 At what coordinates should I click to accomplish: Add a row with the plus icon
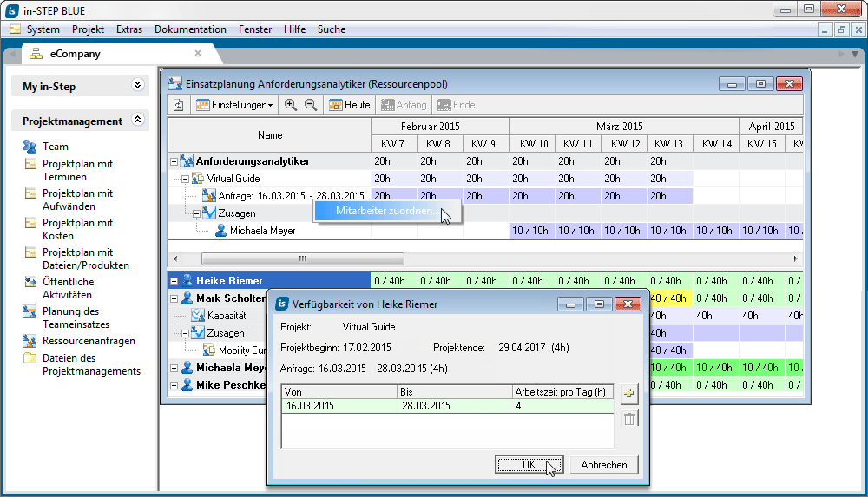[x=629, y=394]
